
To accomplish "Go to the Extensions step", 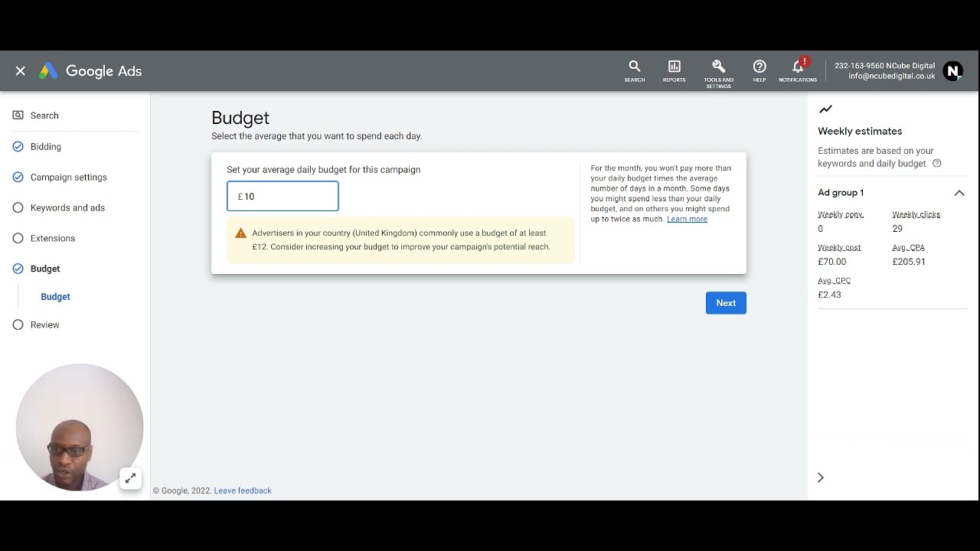I will coord(53,238).
